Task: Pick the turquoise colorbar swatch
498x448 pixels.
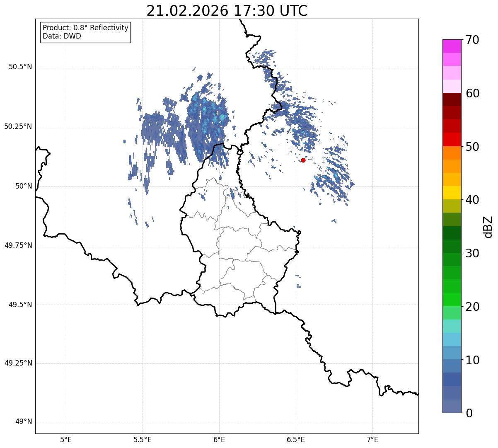Action: click(x=452, y=327)
